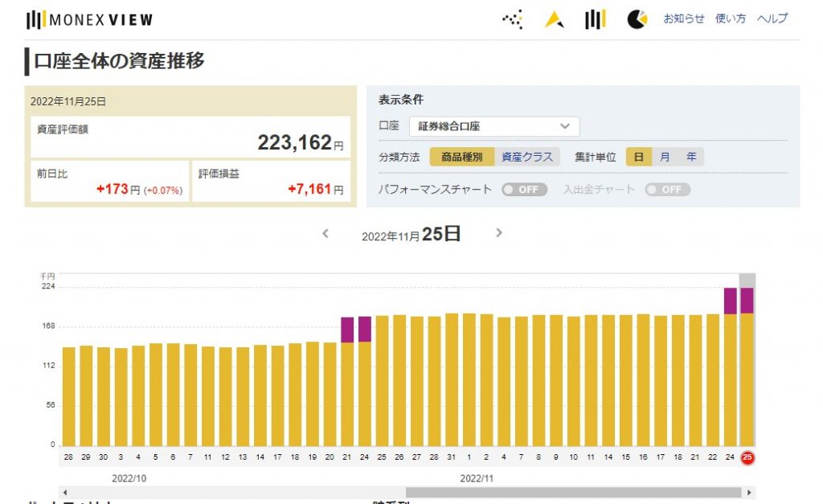
Task: Click the yellow triangle icon in header
Action: pyautogui.click(x=554, y=20)
